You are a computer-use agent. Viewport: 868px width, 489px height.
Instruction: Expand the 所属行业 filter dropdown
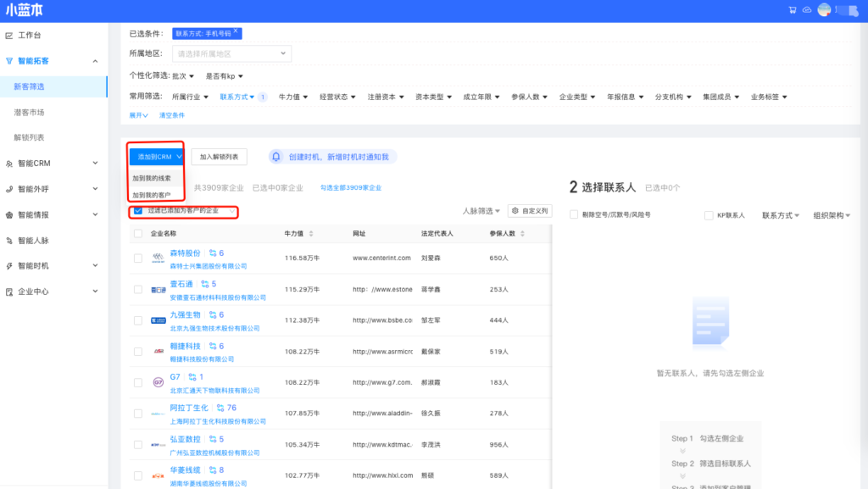tap(190, 97)
